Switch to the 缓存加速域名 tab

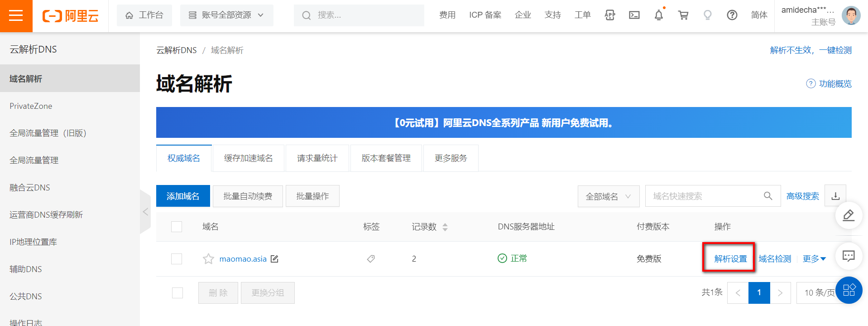pyautogui.click(x=248, y=158)
